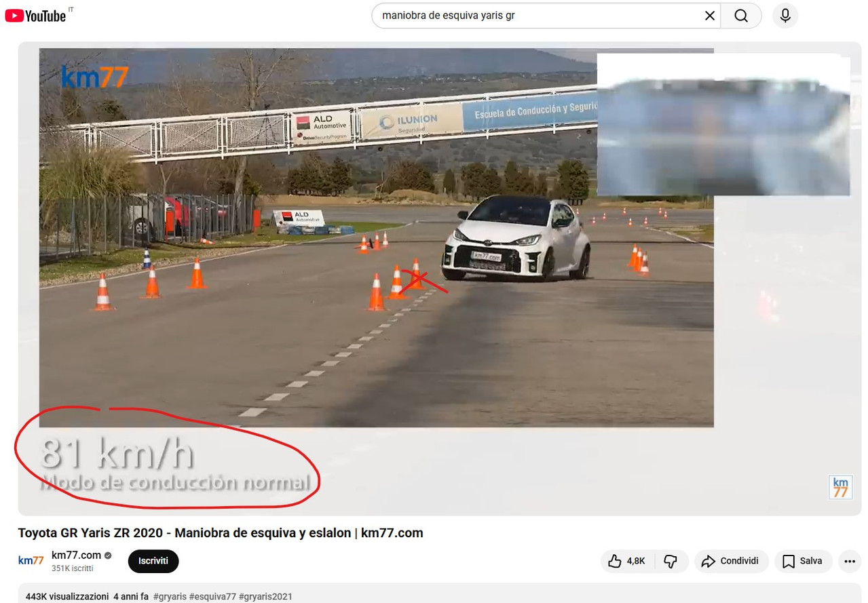Like the video with the thumbs-up
The width and height of the screenshot is (868, 603).
(627, 561)
